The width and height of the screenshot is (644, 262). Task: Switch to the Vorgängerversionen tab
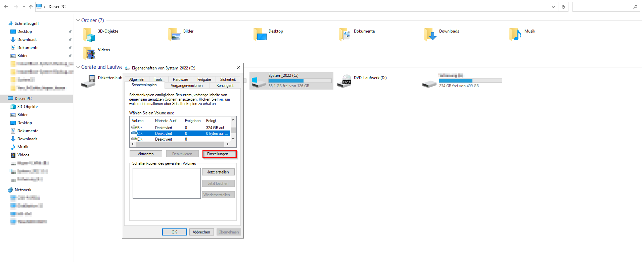187,86
